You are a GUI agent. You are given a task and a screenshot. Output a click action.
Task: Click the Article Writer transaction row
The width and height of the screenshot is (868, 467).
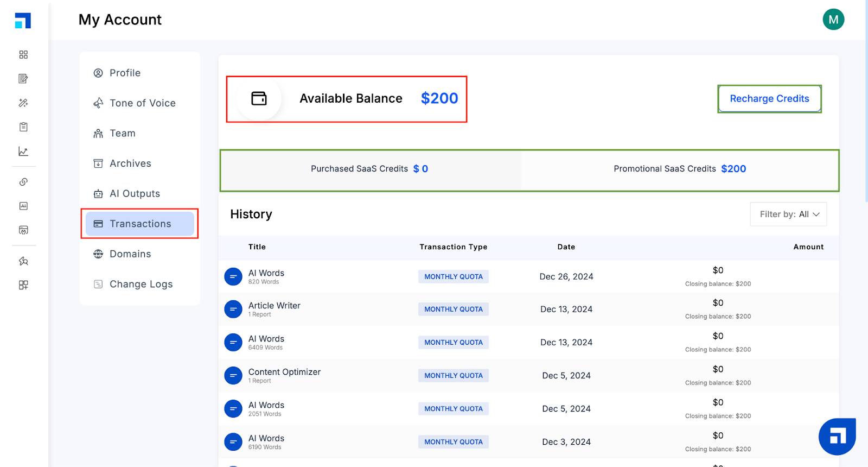click(528, 310)
